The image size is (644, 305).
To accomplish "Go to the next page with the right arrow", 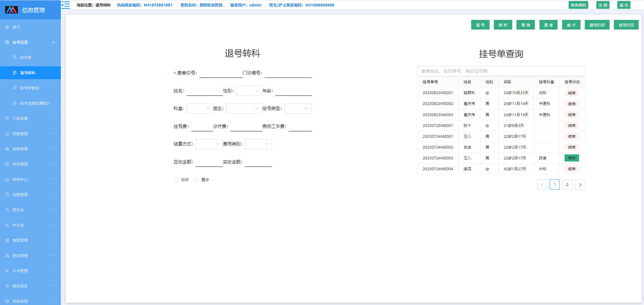I will point(580,184).
